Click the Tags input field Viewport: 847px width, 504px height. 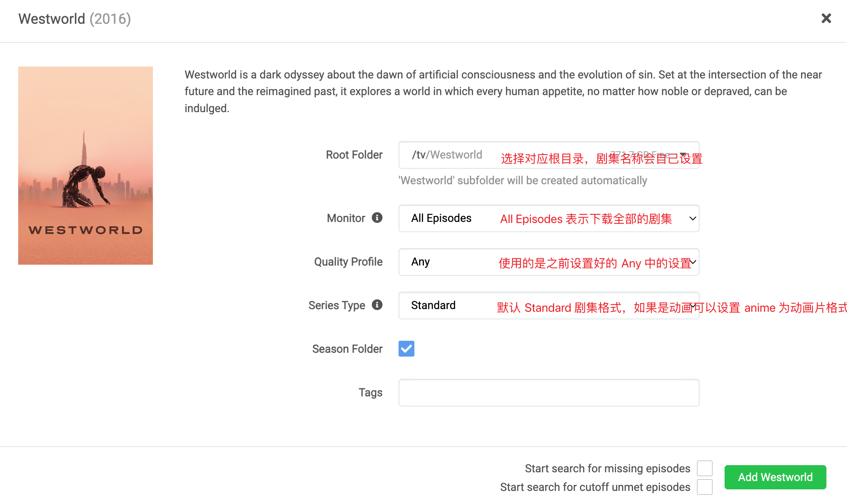(x=549, y=393)
